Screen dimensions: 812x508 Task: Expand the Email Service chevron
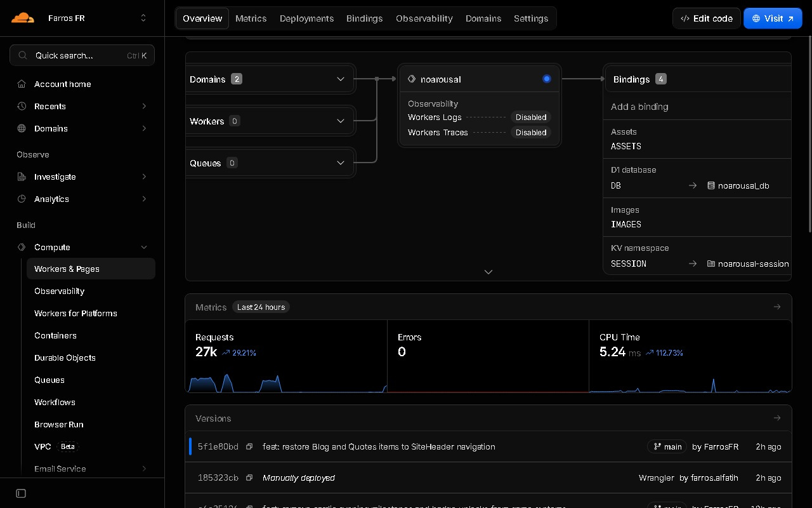(144, 469)
